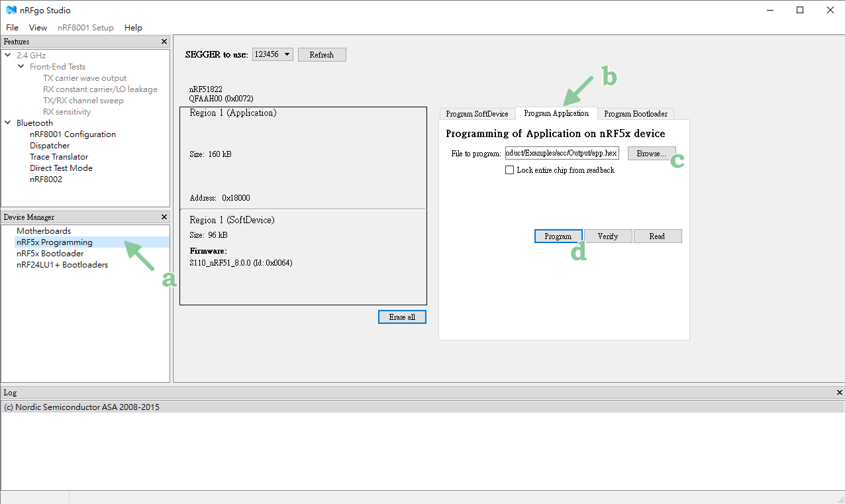Open the nRF8001 Setup menu
This screenshot has width=845, height=504.
click(x=85, y=28)
